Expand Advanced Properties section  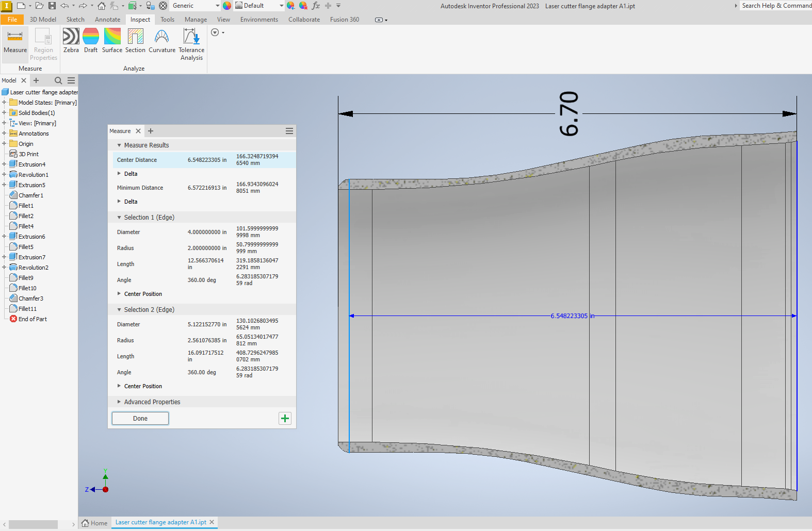tap(119, 402)
